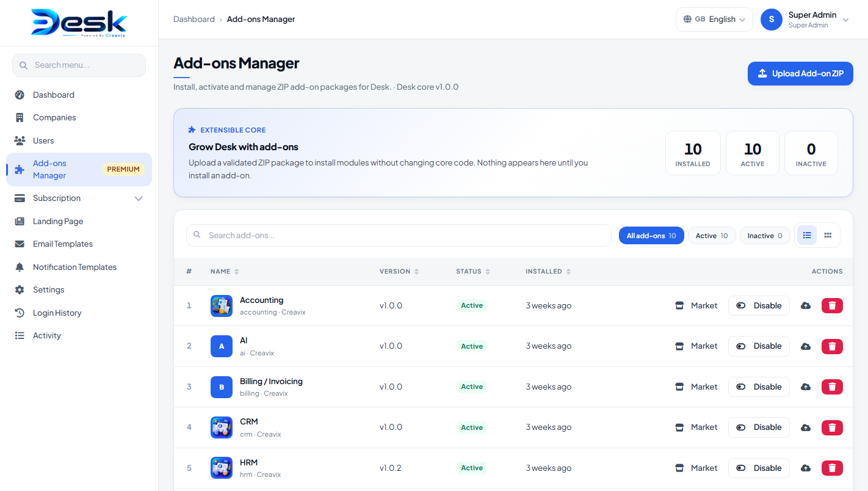Disable the Billing / Invoicing add-on
The image size is (868, 491).
click(759, 387)
